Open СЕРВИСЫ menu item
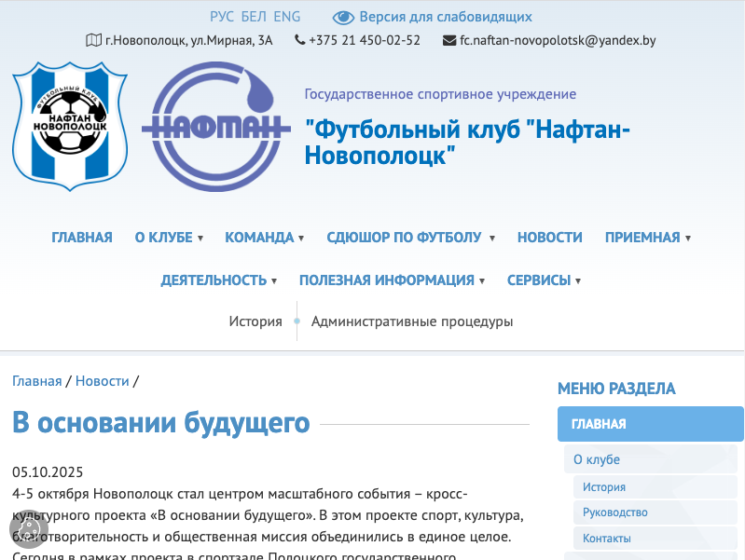Screen dimensions: 745x560 pyautogui.click(x=539, y=280)
